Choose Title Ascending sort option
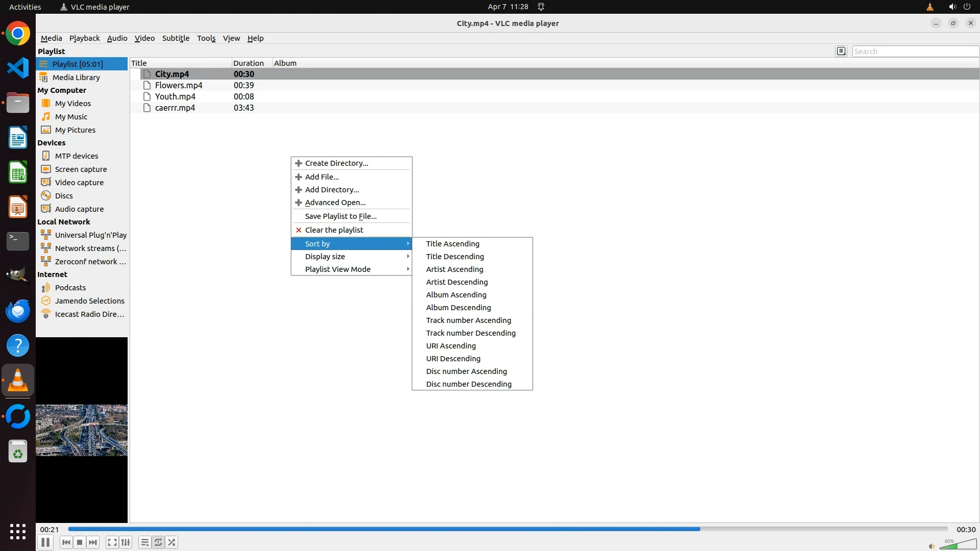The height and width of the screenshot is (551, 980). [453, 244]
